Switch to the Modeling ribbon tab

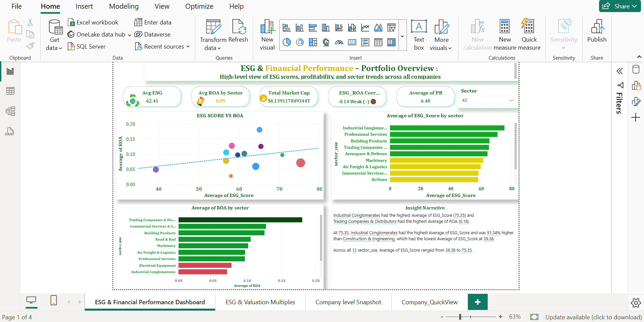click(124, 6)
